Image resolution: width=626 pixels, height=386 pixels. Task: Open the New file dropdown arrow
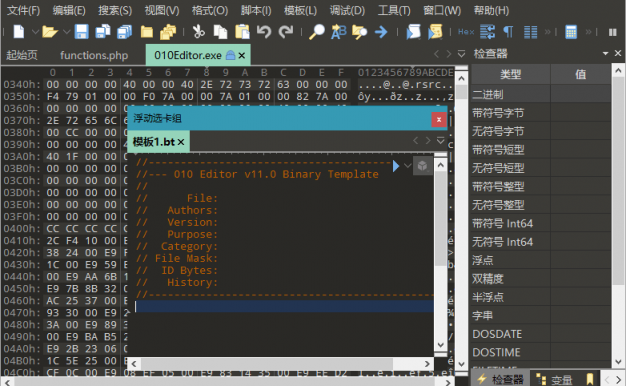pyautogui.click(x=35, y=32)
